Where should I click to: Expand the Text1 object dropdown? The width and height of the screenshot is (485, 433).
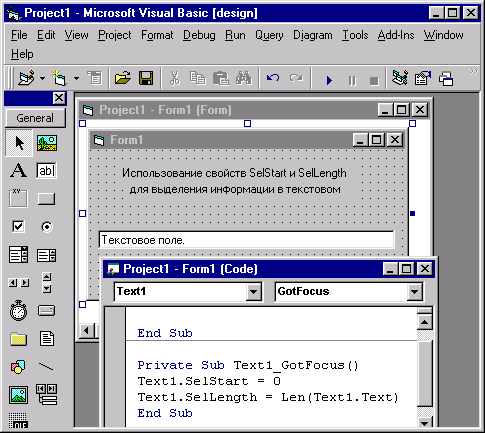tap(253, 292)
